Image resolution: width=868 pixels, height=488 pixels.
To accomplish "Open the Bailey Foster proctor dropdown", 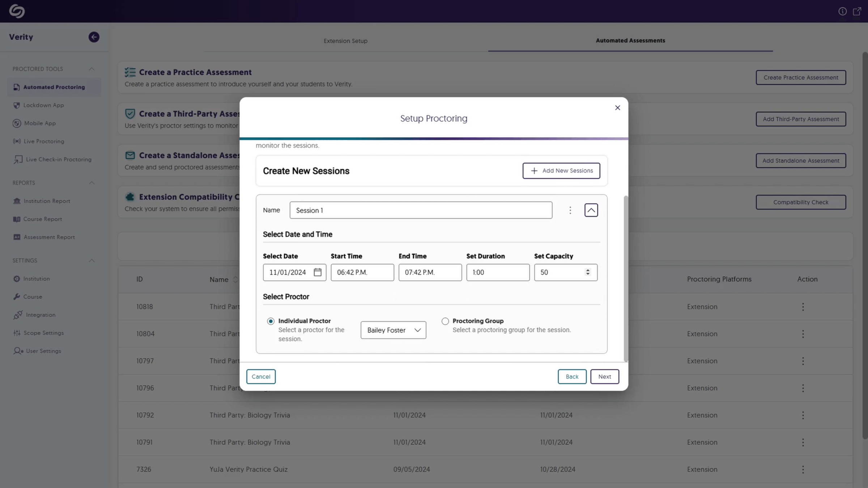I will point(393,330).
